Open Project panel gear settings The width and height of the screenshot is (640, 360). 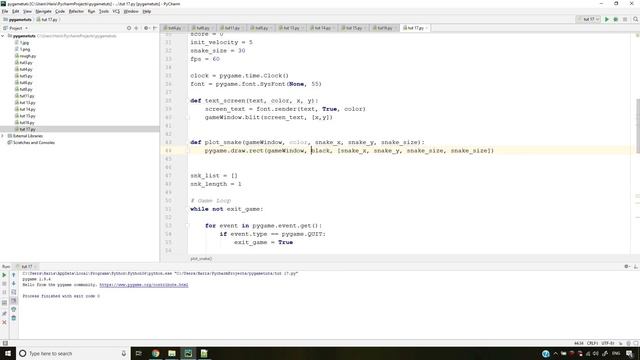point(146,28)
